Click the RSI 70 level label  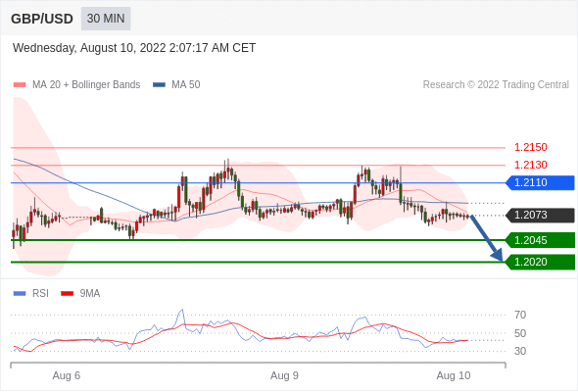[520, 315]
